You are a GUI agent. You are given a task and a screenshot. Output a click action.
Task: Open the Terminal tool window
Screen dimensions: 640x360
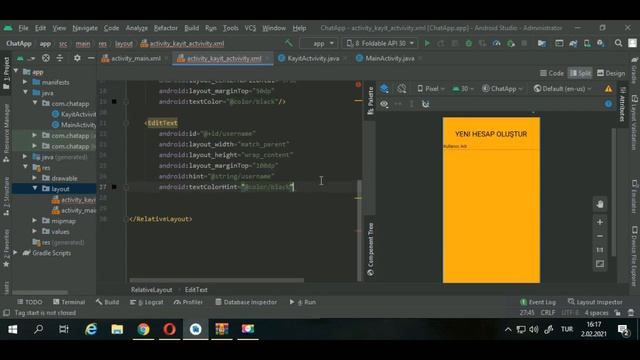tap(69, 302)
